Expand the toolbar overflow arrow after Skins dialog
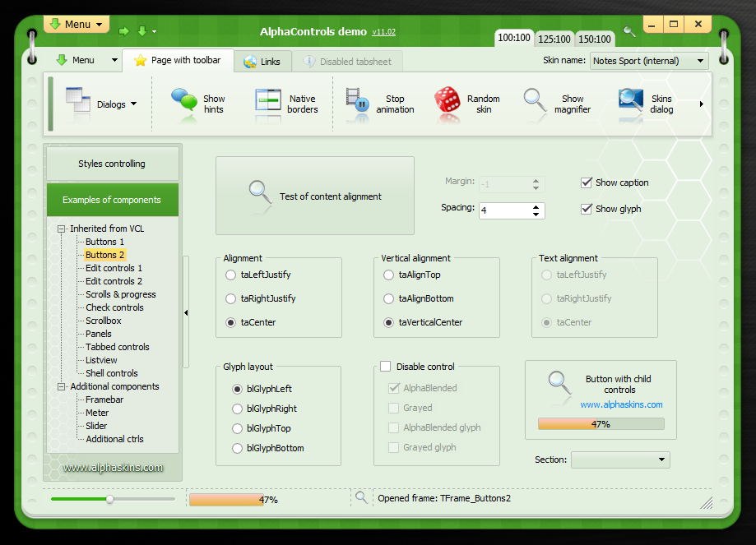This screenshot has height=545, width=756. [x=702, y=104]
